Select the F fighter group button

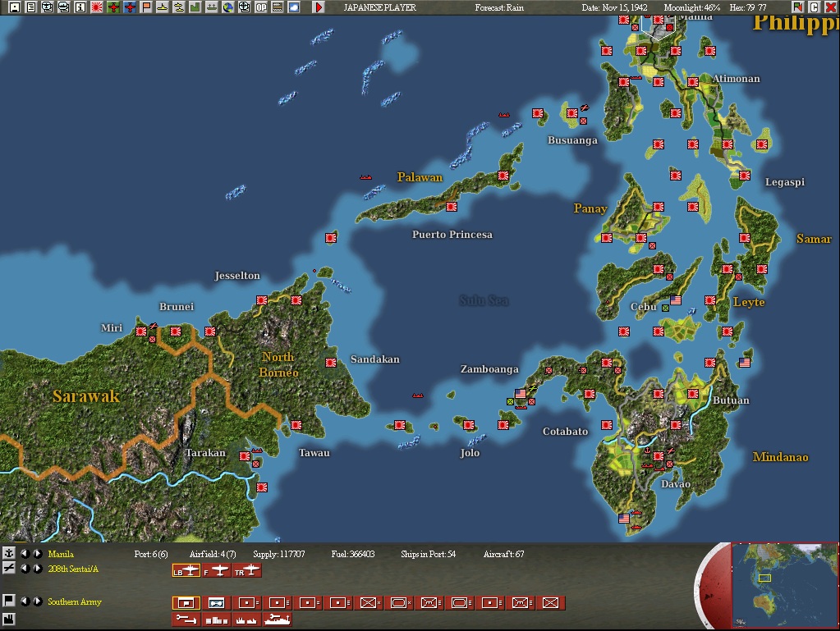pos(217,571)
